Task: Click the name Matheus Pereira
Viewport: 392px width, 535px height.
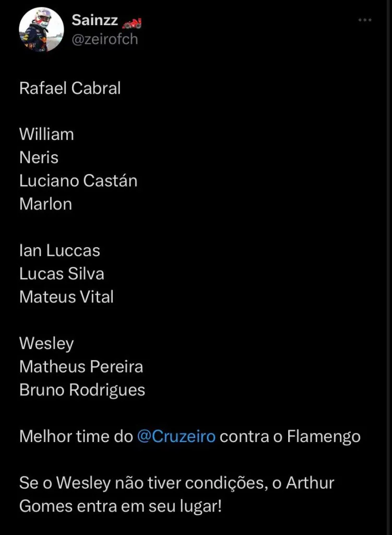Action: click(x=81, y=366)
